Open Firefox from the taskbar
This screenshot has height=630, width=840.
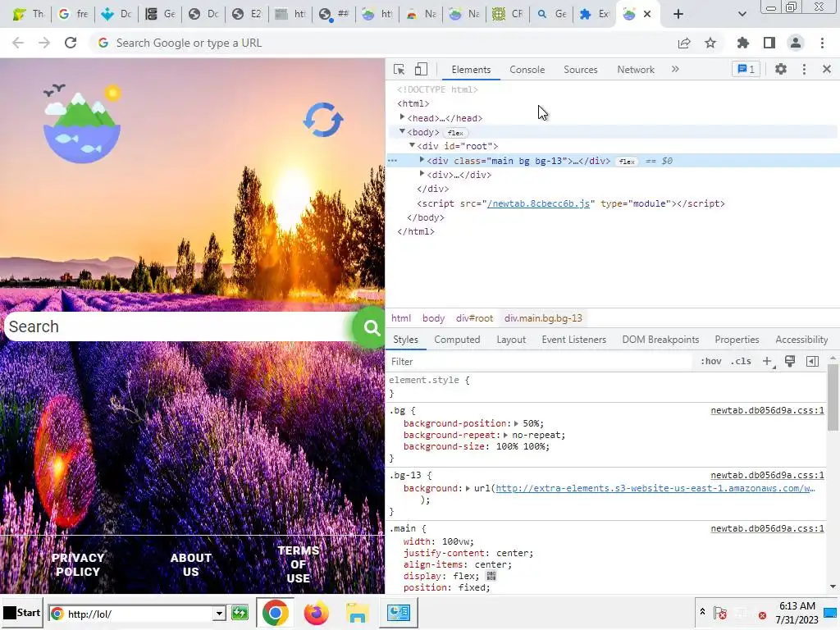(316, 613)
